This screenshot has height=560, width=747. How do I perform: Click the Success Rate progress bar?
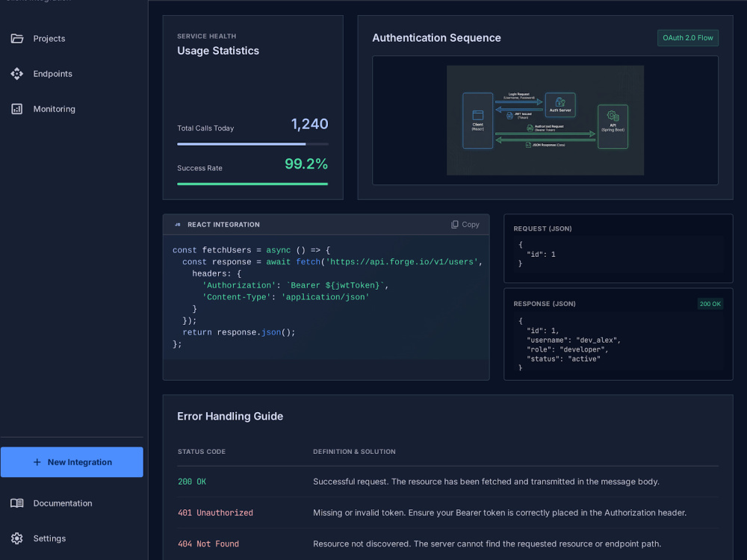point(252,184)
